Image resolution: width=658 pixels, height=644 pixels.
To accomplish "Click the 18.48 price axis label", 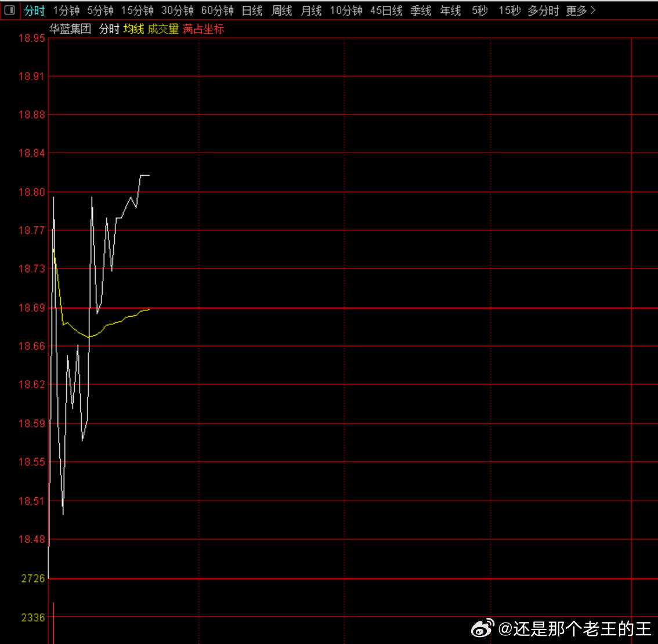I will [31, 539].
